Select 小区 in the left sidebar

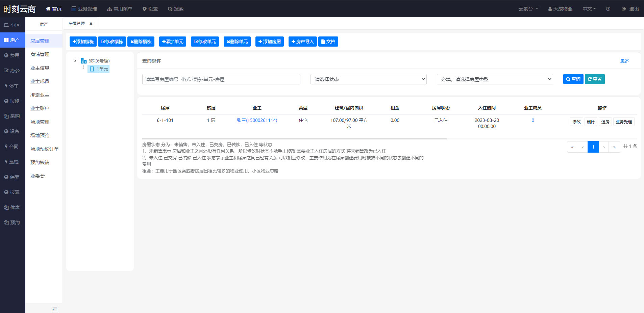point(13,25)
